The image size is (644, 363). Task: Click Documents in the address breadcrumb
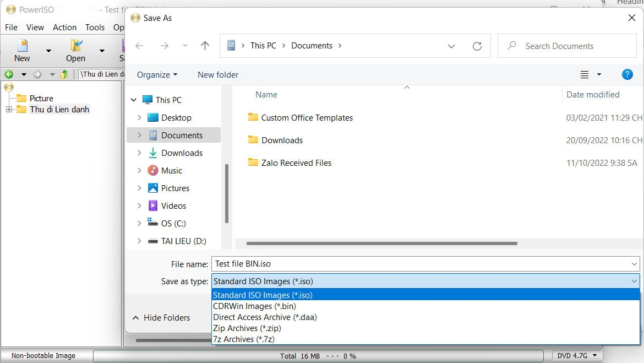coord(312,46)
